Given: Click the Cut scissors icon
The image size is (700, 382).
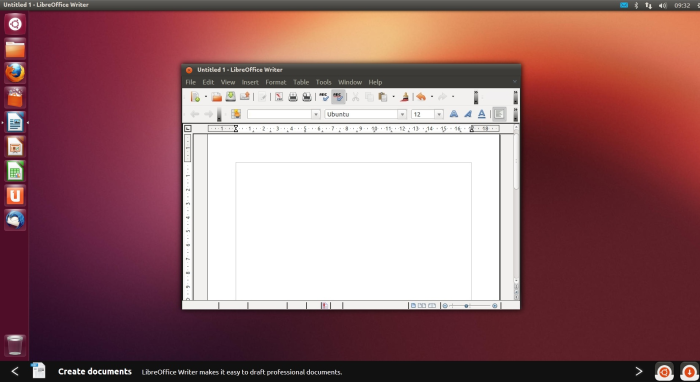Looking at the screenshot, I should point(355,96).
